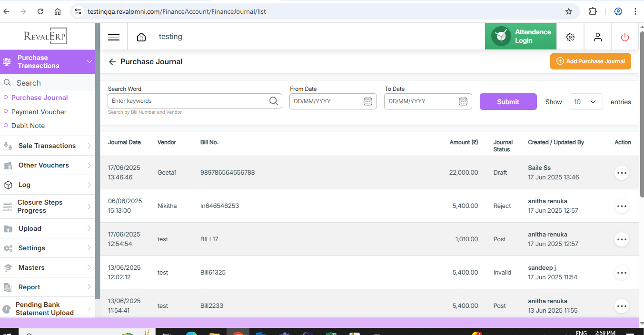
Task: Click back arrow beside Purchase Journal
Action: pyautogui.click(x=112, y=62)
